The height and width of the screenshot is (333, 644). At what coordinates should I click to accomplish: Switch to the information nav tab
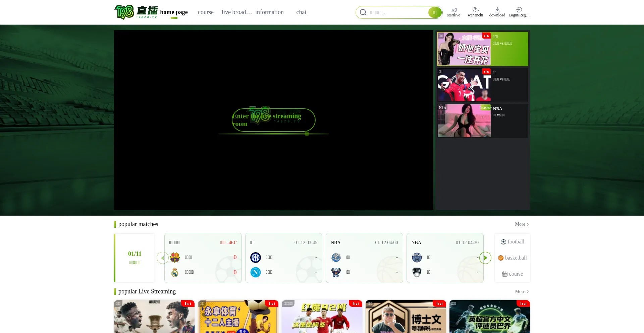coord(269,12)
